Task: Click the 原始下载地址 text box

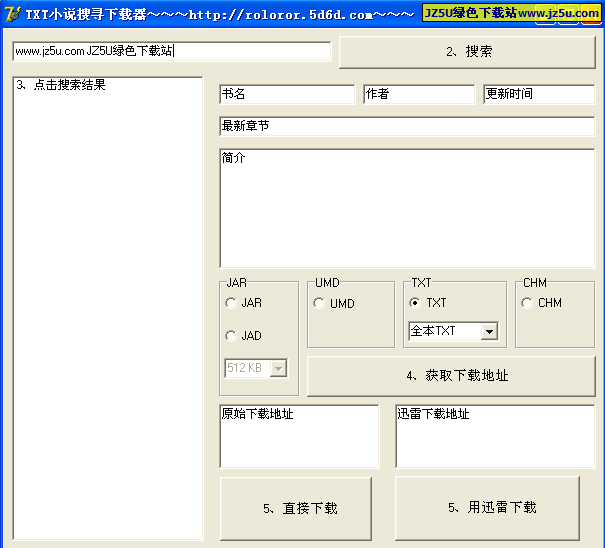Action: pyautogui.click(x=299, y=436)
